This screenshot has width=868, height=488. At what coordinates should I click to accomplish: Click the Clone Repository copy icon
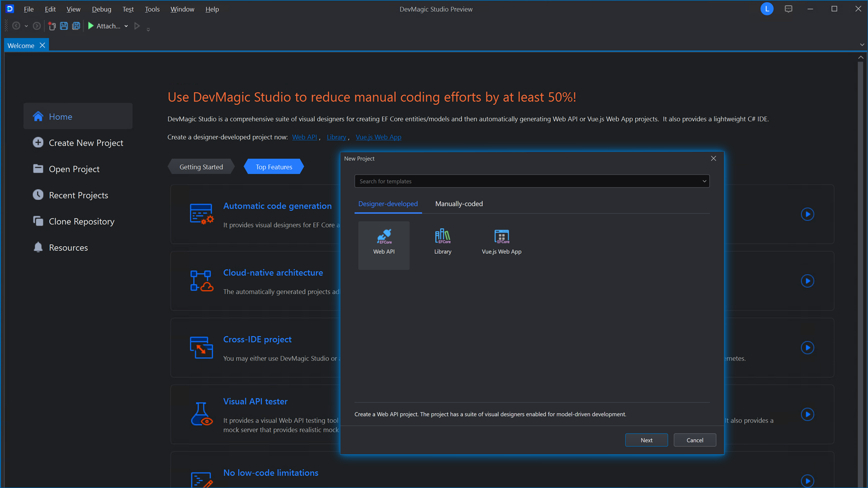tap(38, 221)
